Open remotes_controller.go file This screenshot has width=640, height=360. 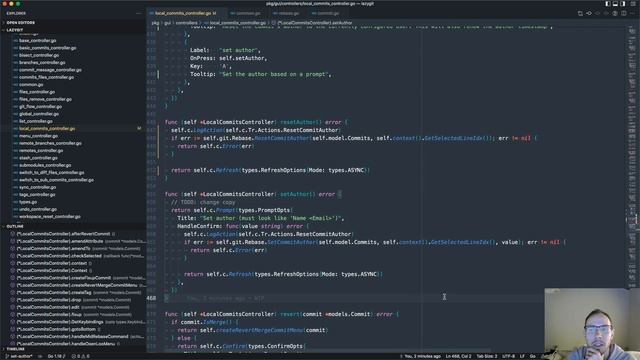(x=40, y=151)
